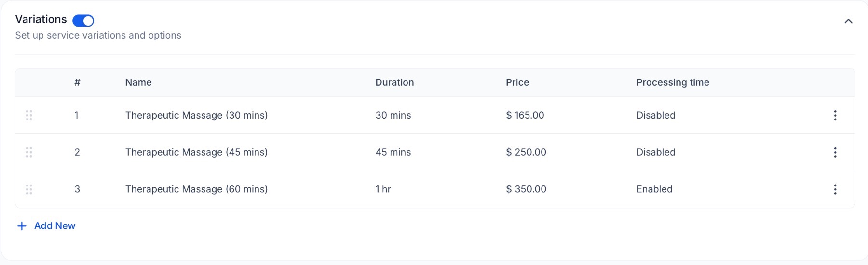The height and width of the screenshot is (265, 868).
Task: Click the Name column header
Action: tap(138, 82)
